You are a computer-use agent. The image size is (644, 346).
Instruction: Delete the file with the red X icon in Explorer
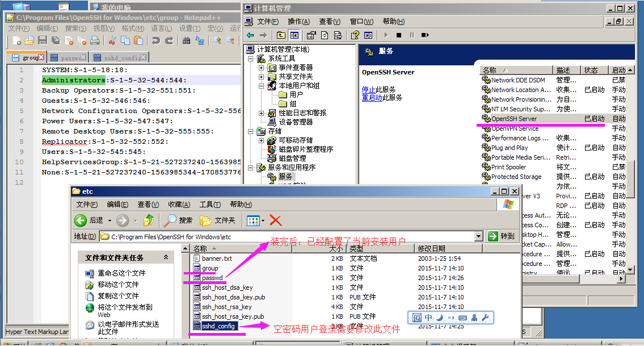tap(276, 220)
